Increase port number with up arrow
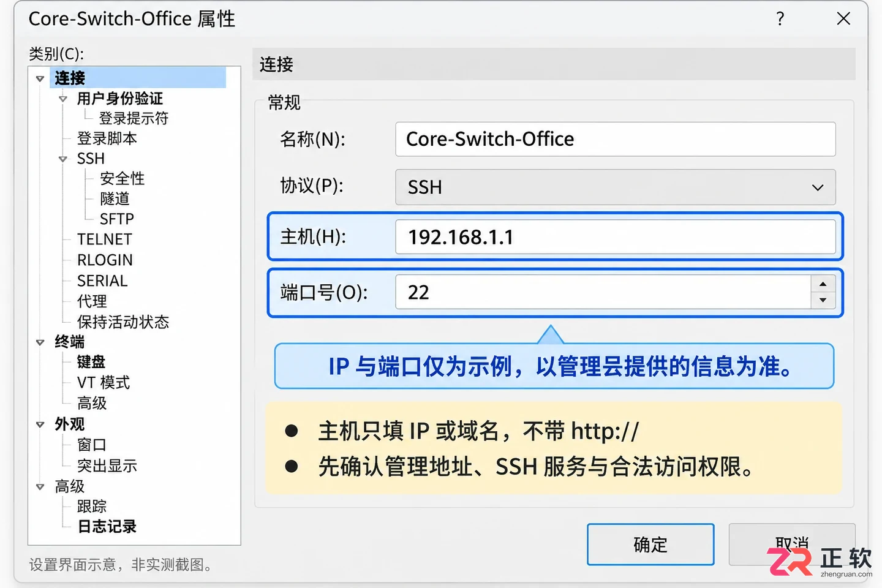This screenshot has width=882, height=588. 823,284
